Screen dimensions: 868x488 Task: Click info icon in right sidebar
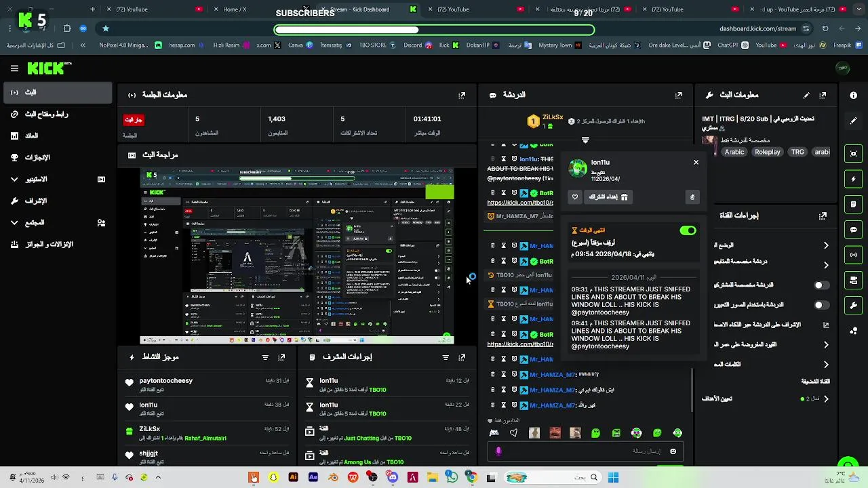[854, 96]
